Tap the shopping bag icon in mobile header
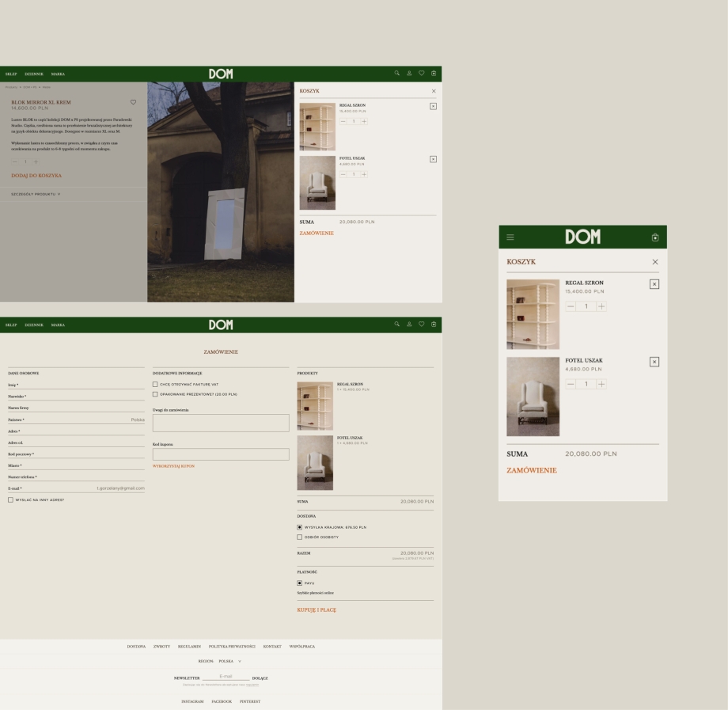The width and height of the screenshot is (728, 710). [654, 237]
